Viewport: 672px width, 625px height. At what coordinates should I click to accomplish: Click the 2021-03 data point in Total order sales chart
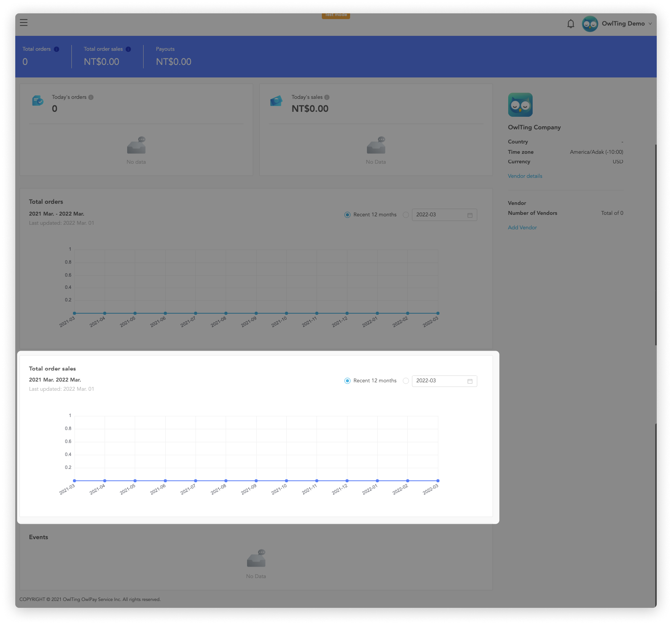pos(74,481)
